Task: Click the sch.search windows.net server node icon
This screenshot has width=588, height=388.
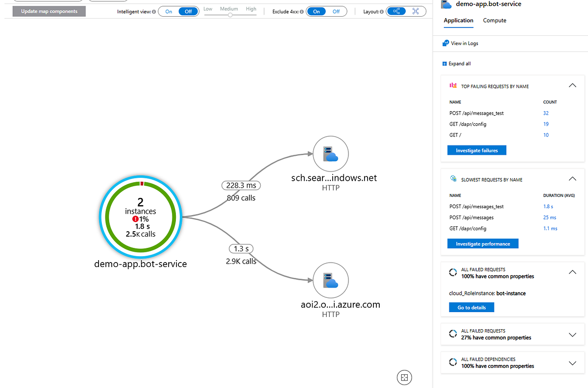Action: pos(330,154)
